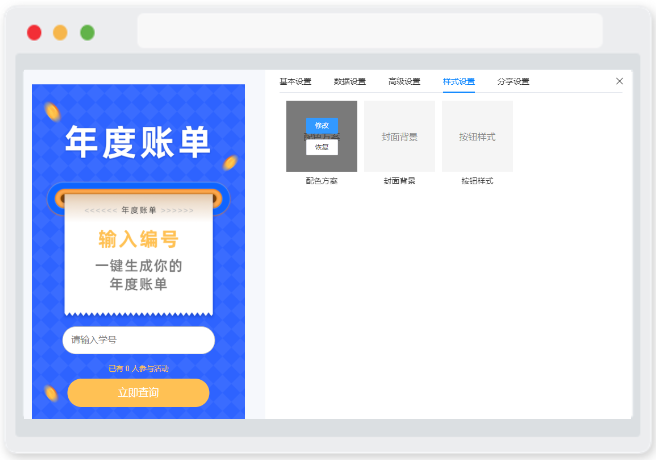
Task: Focus the 请输入学号 input field
Action: tap(138, 340)
